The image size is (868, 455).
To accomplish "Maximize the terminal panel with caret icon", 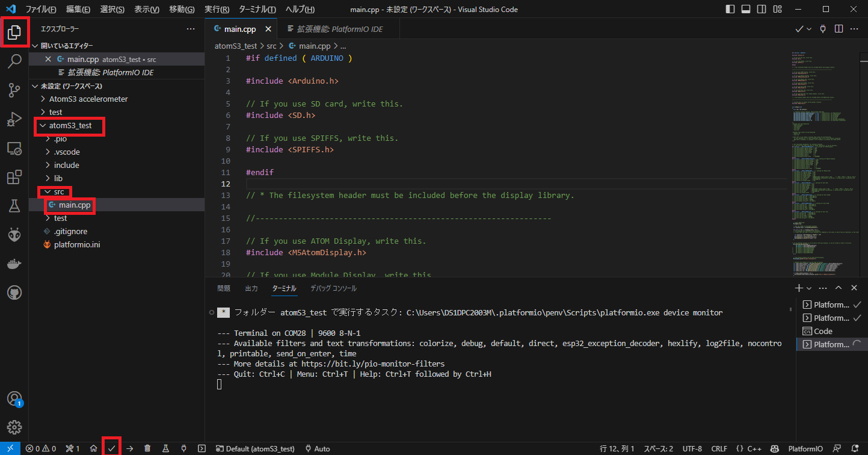I will tap(838, 288).
